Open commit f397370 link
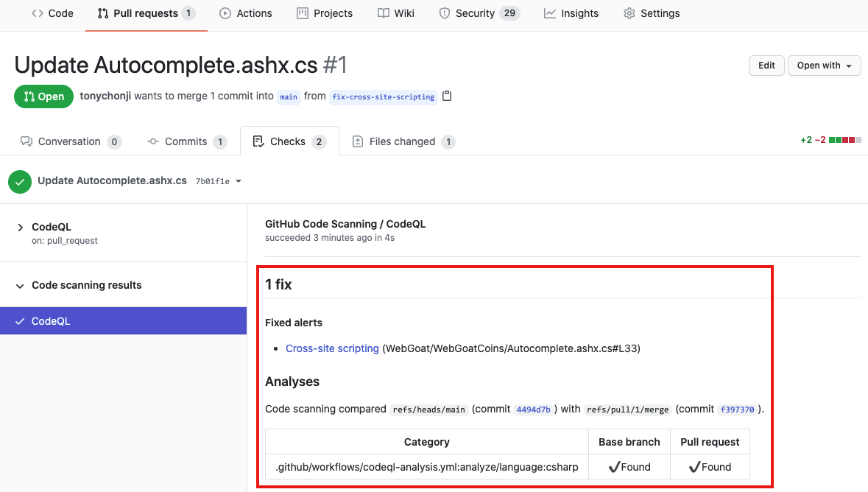 click(x=737, y=410)
